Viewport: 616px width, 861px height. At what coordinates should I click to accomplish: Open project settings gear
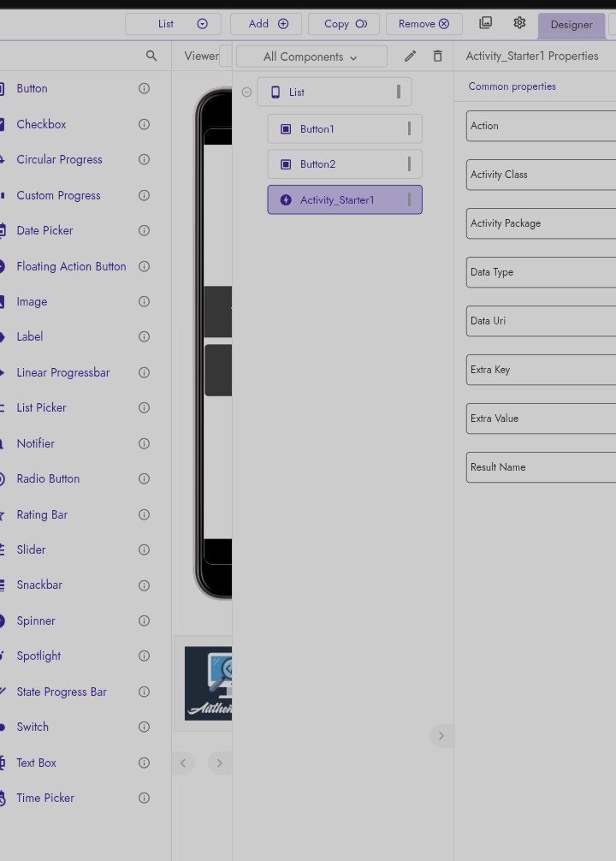click(519, 22)
